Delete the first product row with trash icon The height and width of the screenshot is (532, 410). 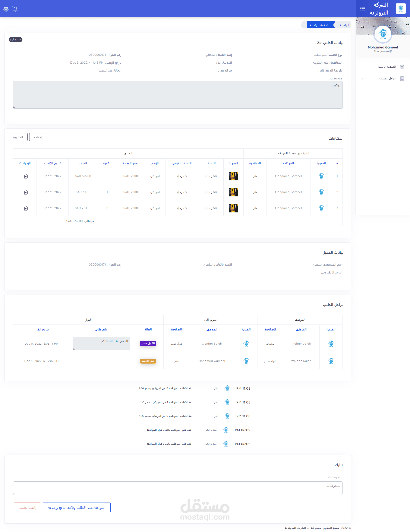(26, 176)
